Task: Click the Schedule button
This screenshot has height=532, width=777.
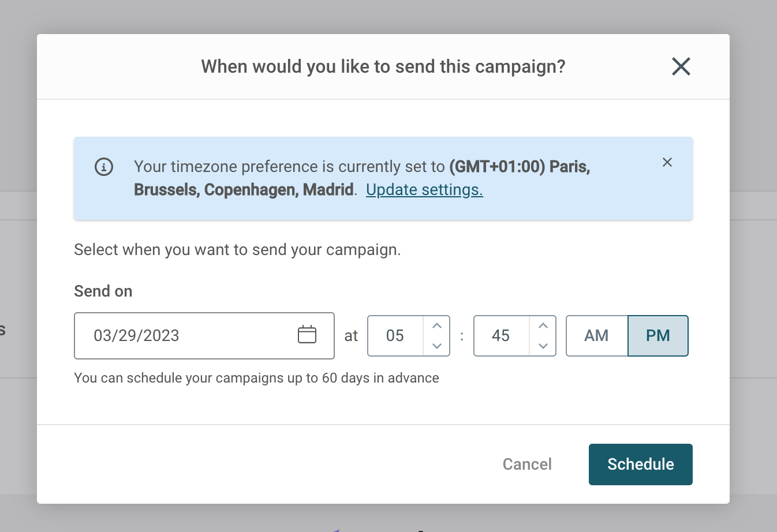Action: click(x=641, y=464)
